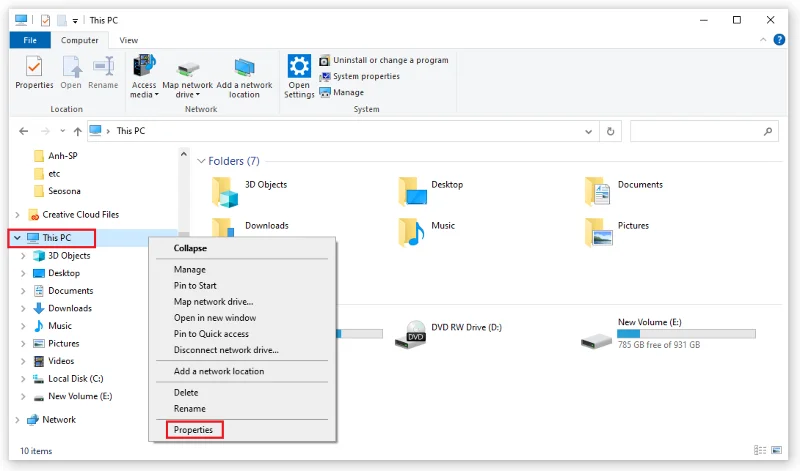The image size is (800, 471).
Task: Go back with the back arrow
Action: [x=23, y=131]
